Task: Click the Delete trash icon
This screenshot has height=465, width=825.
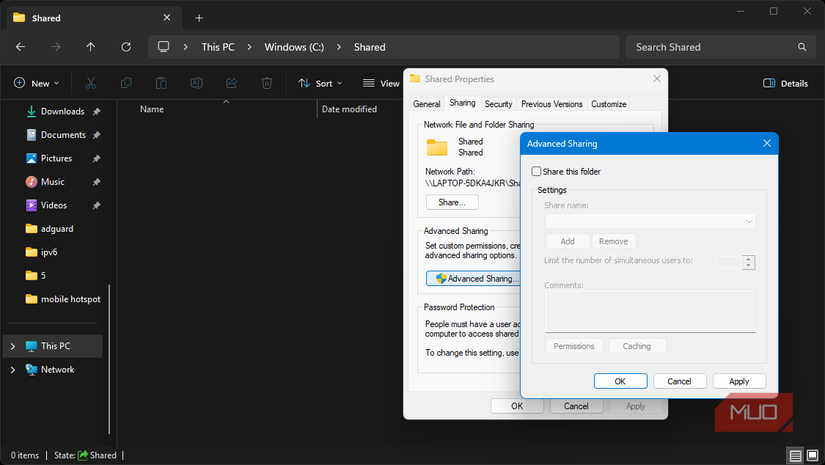Action: (267, 83)
